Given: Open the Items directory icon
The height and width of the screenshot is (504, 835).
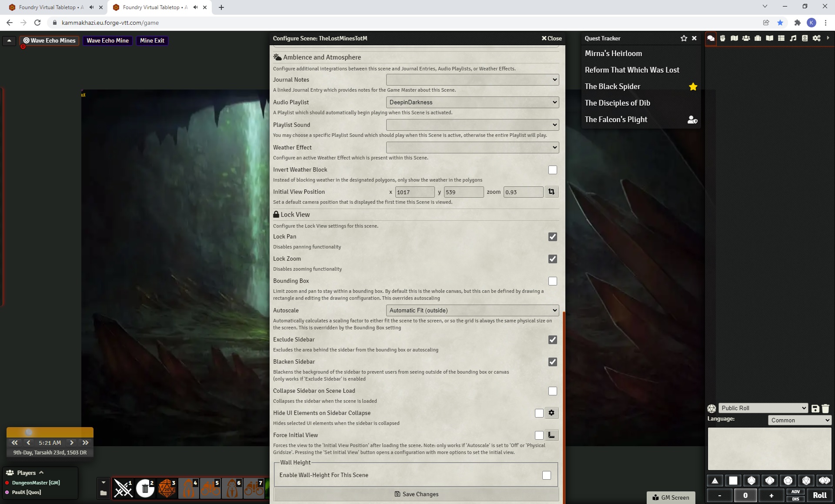Looking at the screenshot, I should click(x=757, y=38).
